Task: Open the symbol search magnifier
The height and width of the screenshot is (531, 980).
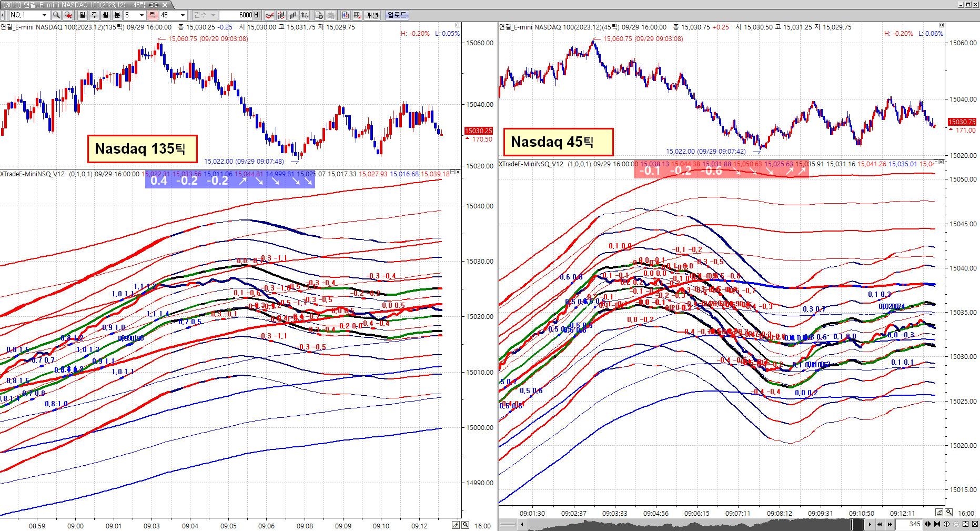Action: click(x=56, y=15)
